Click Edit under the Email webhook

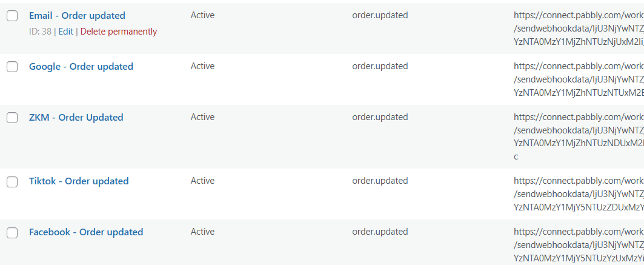(x=65, y=32)
